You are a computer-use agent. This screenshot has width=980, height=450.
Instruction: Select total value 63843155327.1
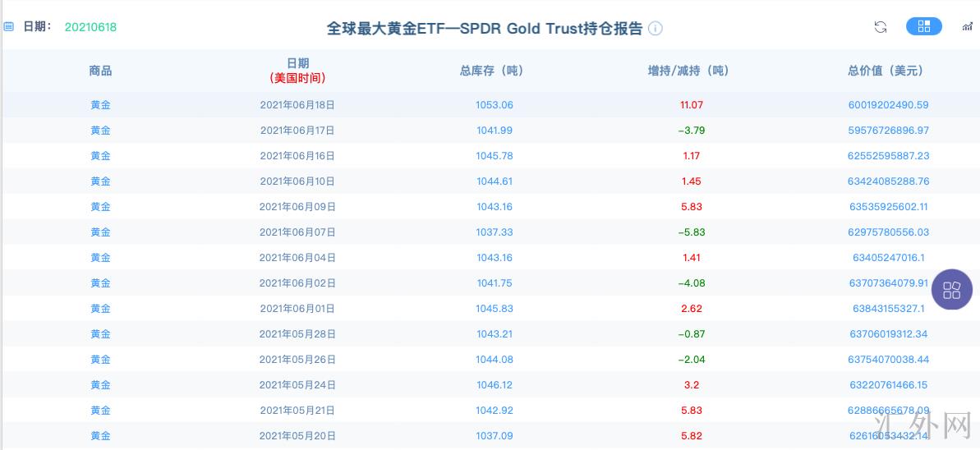pyautogui.click(x=888, y=309)
